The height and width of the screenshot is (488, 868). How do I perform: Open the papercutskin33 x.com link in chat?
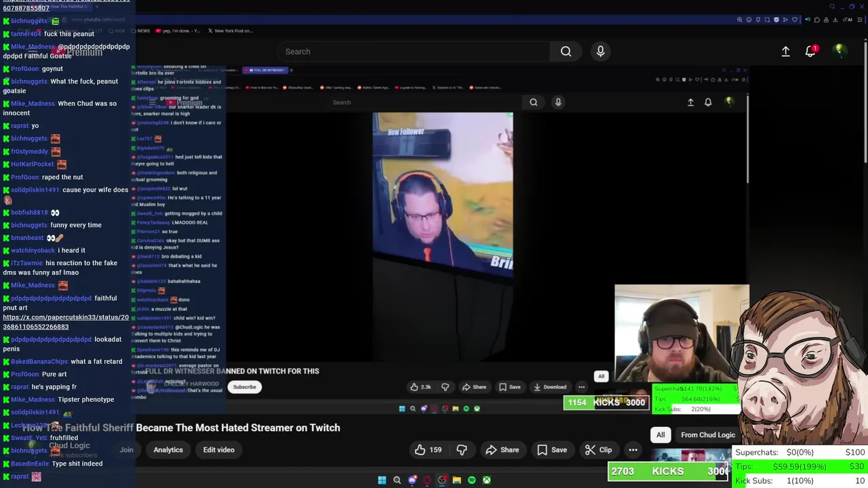click(66, 322)
